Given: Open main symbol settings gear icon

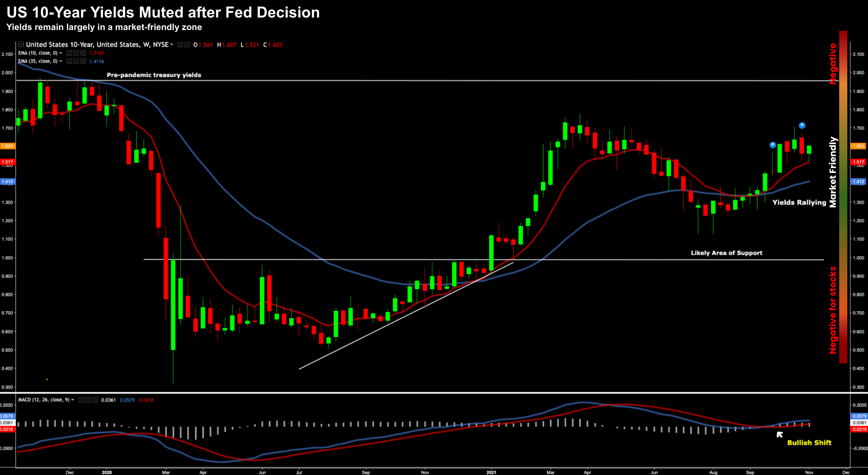Looking at the screenshot, I should click(x=187, y=45).
